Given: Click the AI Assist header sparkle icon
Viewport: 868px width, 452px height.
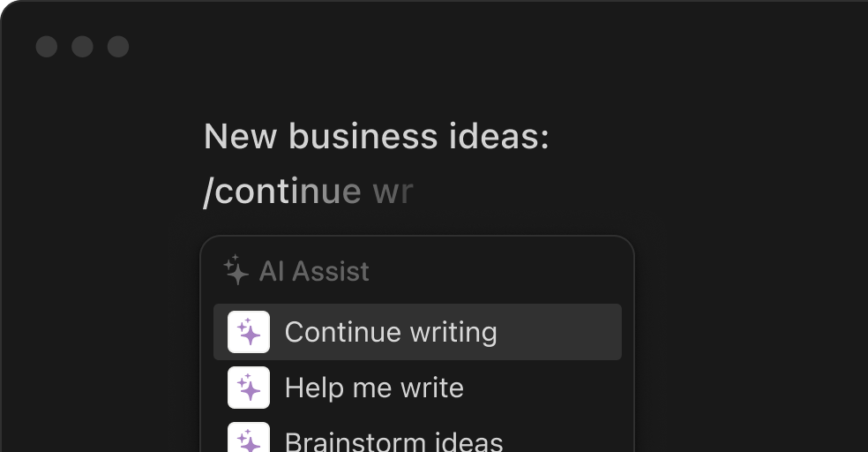Looking at the screenshot, I should coord(236,270).
